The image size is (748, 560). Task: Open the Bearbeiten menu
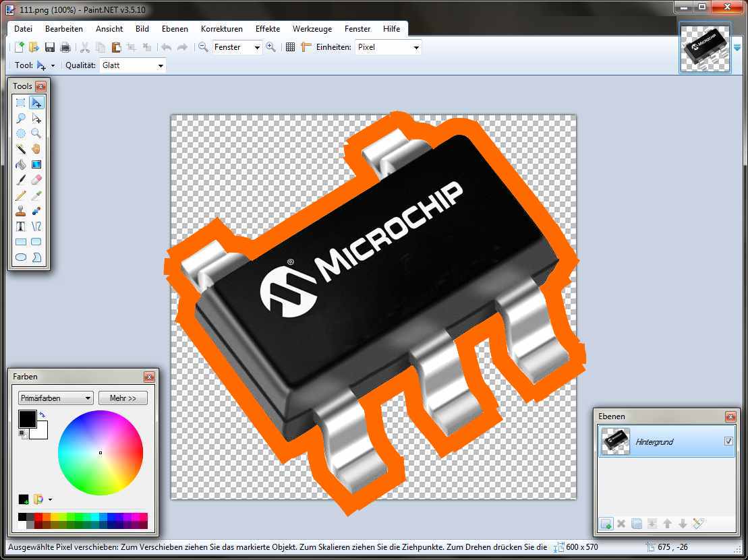click(64, 28)
